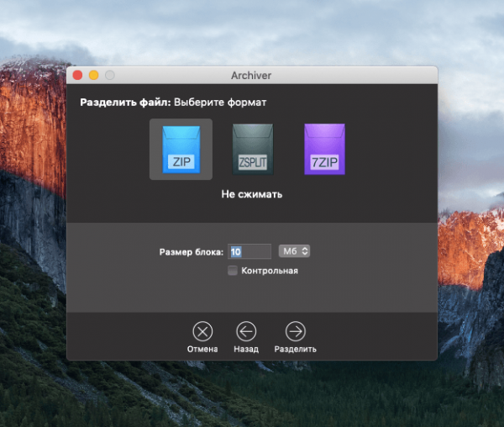
Task: Click the Размер блока label
Action: [x=192, y=252]
